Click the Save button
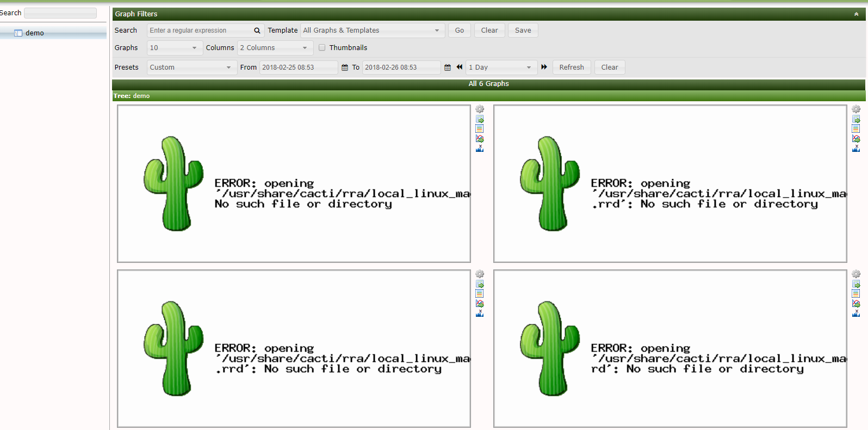This screenshot has height=430, width=868. 523,30
